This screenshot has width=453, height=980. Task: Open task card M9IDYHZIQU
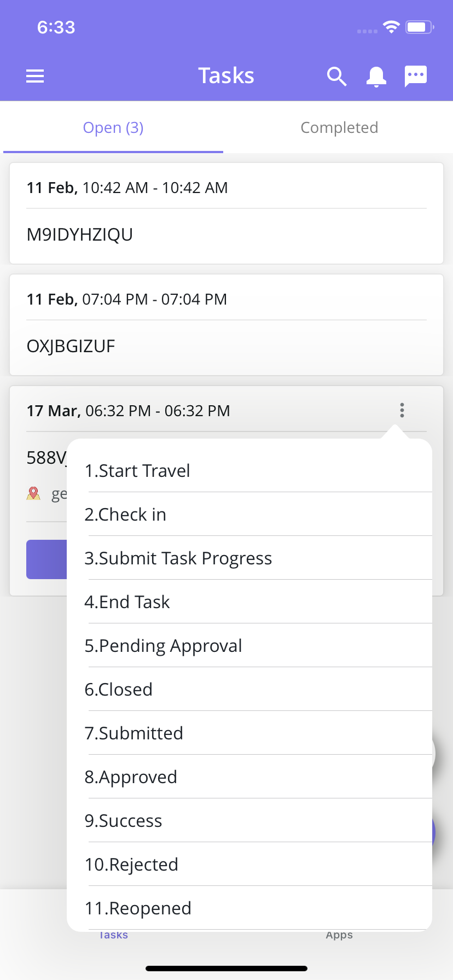(226, 213)
